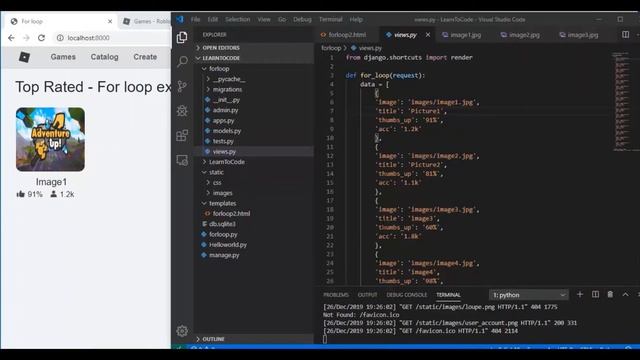Open the Manage gear in activity bar
640x360 pixels.
[182, 331]
